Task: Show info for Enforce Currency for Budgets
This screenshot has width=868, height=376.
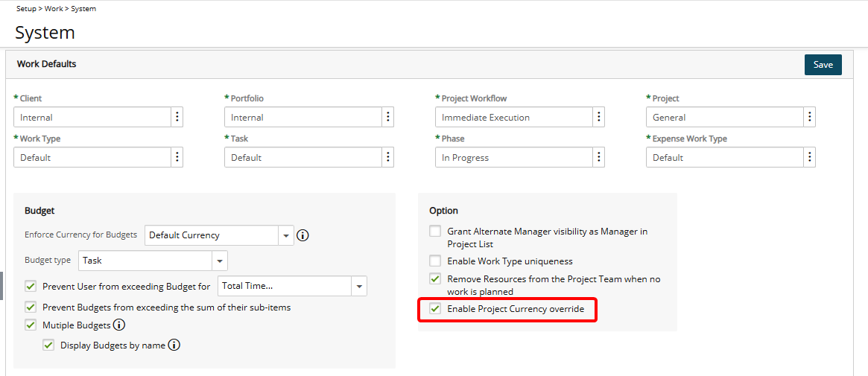Action: coord(302,235)
